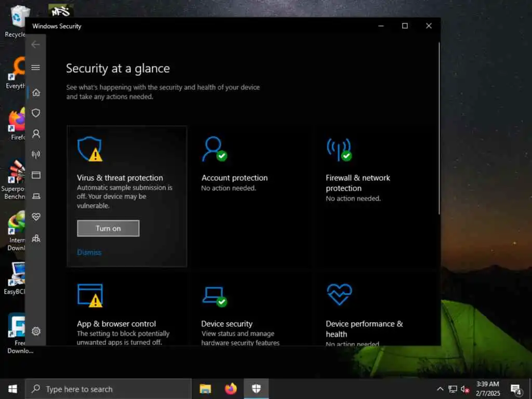Open Firewall & network protection heading
The image size is (532, 399).
[x=358, y=183]
